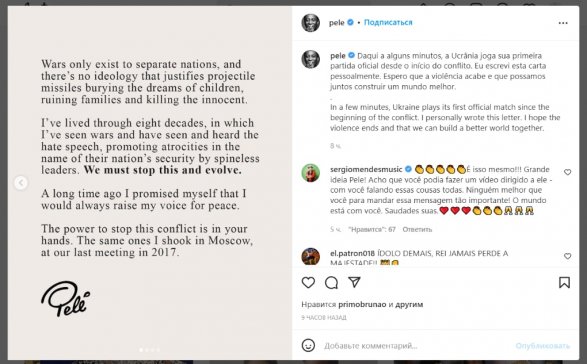Select the first carousel dot indicator
The image size is (587, 364).
141,350
